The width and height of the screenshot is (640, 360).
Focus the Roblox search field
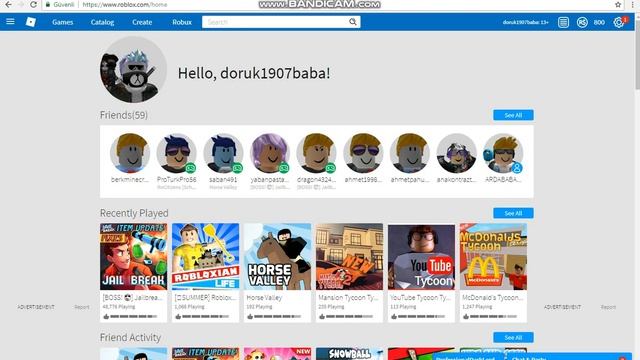(276, 22)
